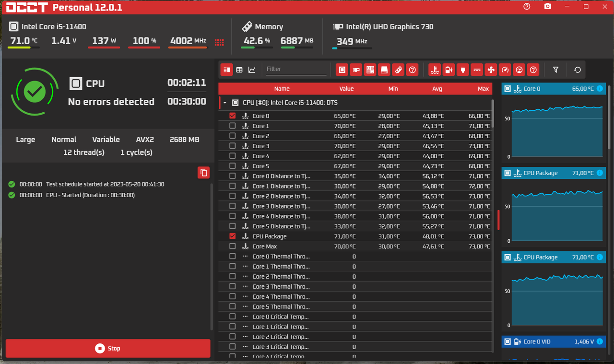Check the Core 0 Distance to Tj checkbox
The image size is (614, 364).
click(x=233, y=176)
